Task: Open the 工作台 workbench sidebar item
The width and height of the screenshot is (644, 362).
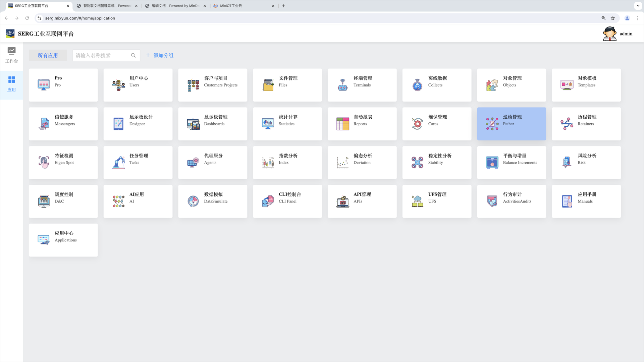Action: pyautogui.click(x=11, y=55)
